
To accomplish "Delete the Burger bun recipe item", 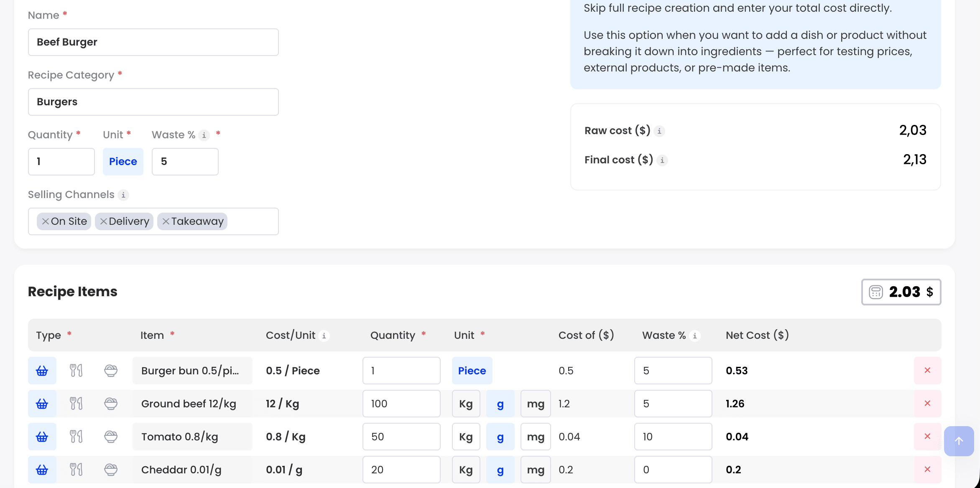I will pyautogui.click(x=927, y=371).
